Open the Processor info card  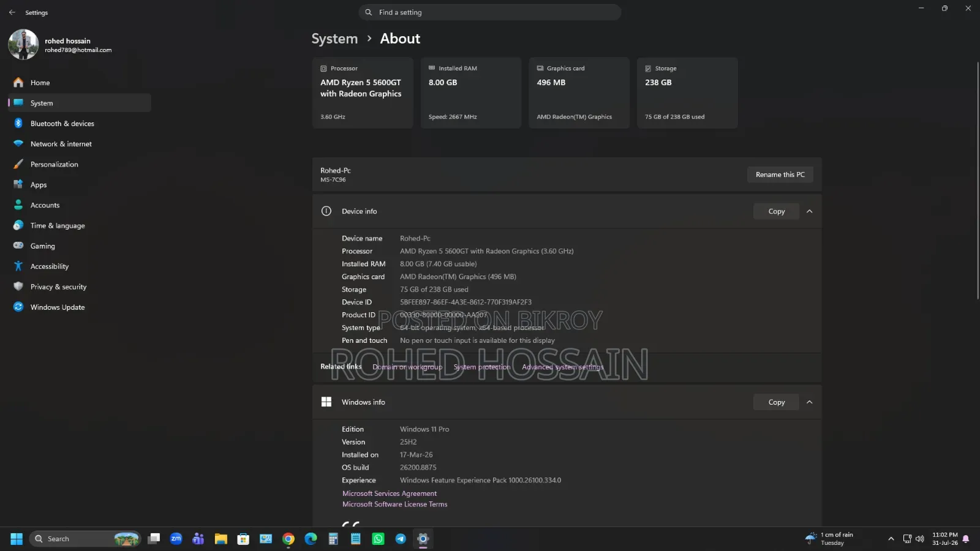coord(363,93)
